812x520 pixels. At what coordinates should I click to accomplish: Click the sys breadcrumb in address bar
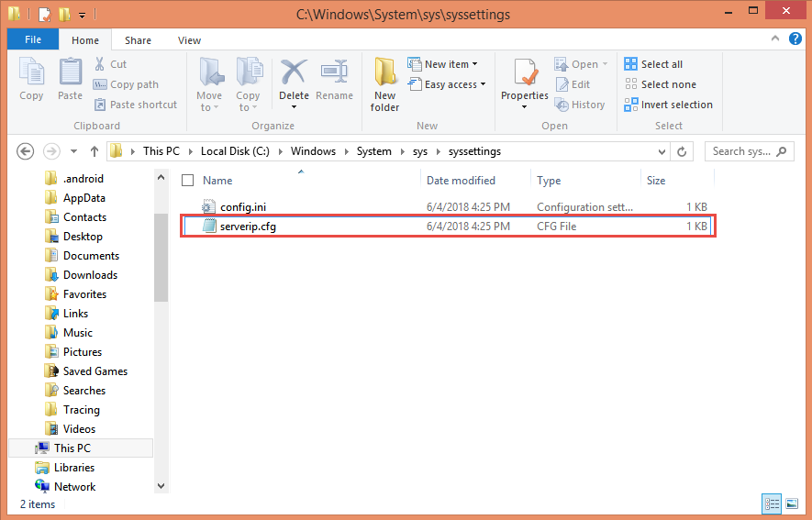coord(420,151)
